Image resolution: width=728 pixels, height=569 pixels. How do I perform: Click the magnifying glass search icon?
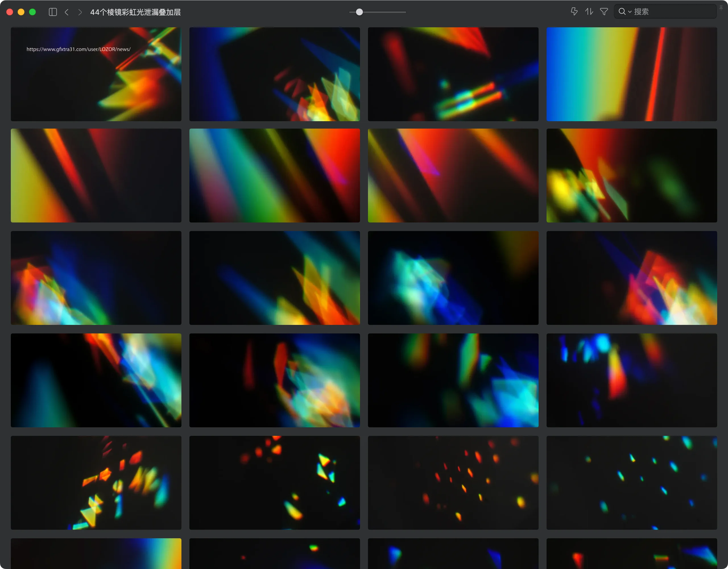(x=622, y=12)
